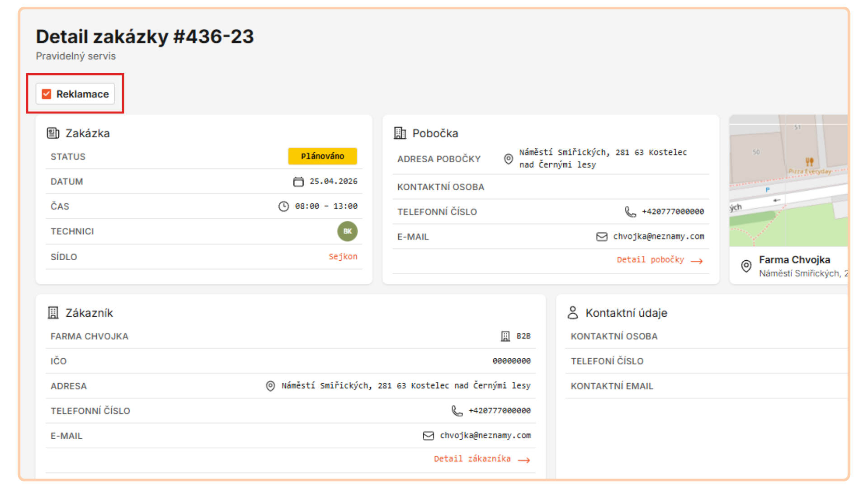Screen dimensions: 868x488
Task: Click the customer email chvojka@neznamy.com
Action: (x=485, y=436)
